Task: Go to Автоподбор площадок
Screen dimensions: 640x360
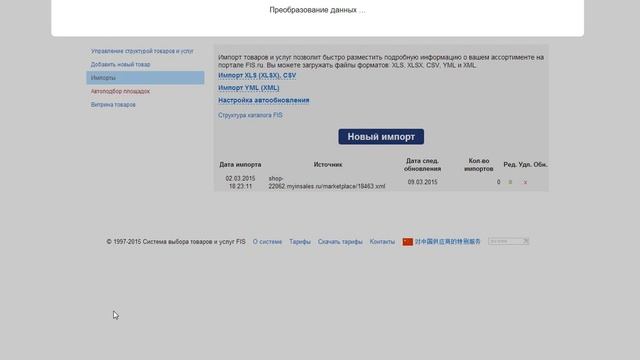Action: pyautogui.click(x=120, y=91)
